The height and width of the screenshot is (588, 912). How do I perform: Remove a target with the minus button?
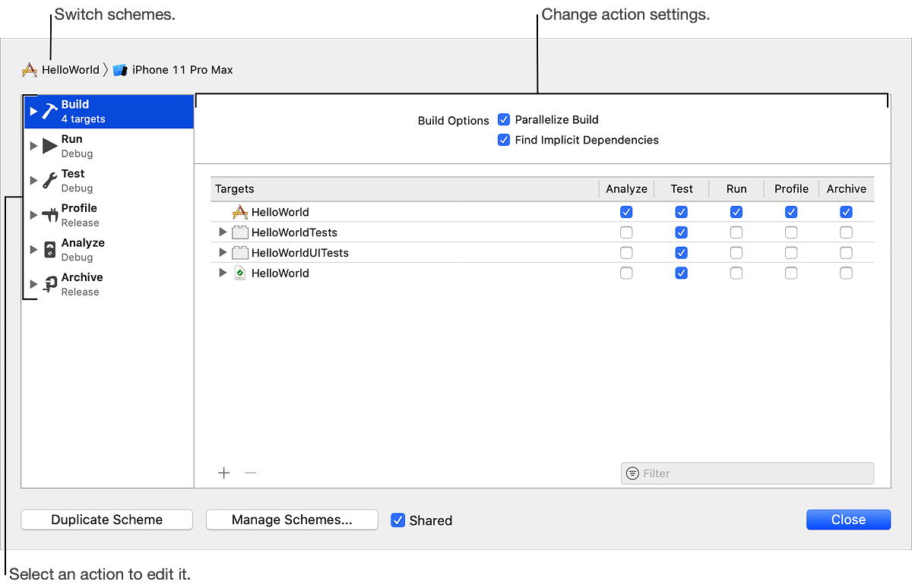[x=251, y=473]
